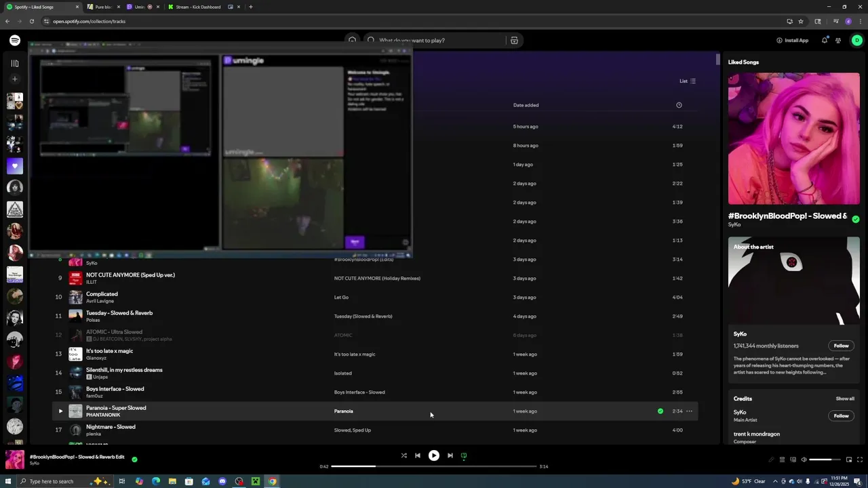Image resolution: width=868 pixels, height=488 pixels.
Task: Open the taskbar clock showing 11:51 PM
Action: pos(840,481)
